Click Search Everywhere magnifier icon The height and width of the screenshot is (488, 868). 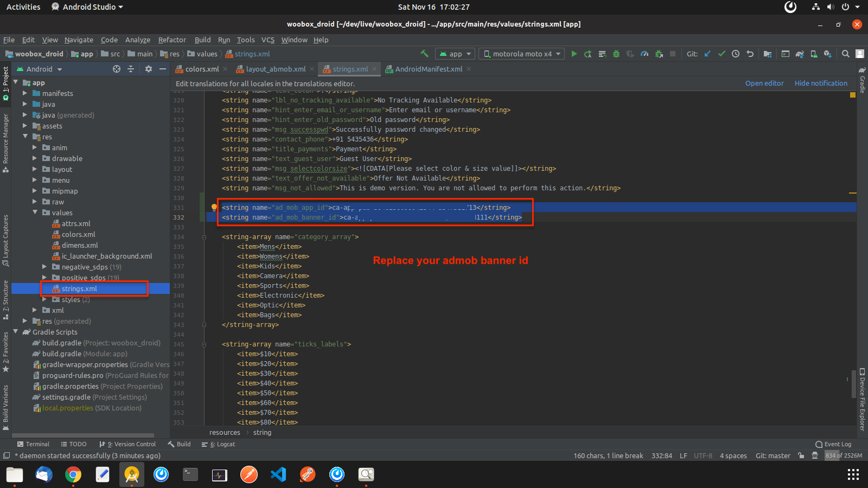[x=845, y=54]
